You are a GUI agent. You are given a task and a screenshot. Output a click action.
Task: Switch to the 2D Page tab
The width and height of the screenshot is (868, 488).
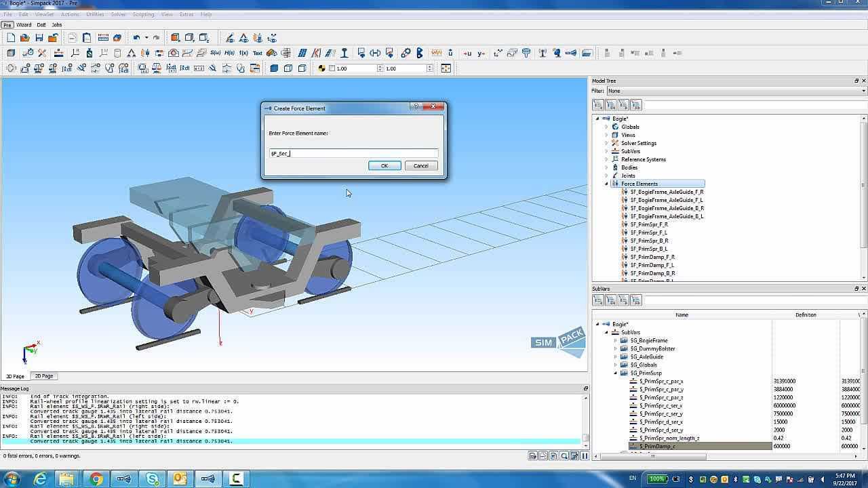click(x=44, y=376)
